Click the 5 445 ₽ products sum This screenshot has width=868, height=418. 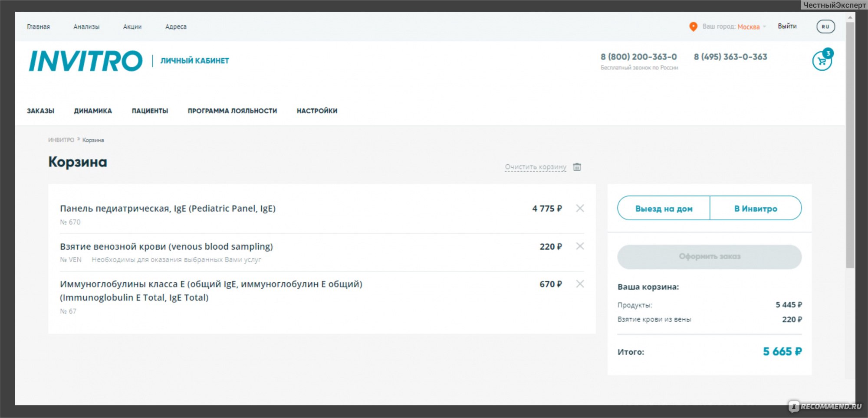click(x=789, y=305)
